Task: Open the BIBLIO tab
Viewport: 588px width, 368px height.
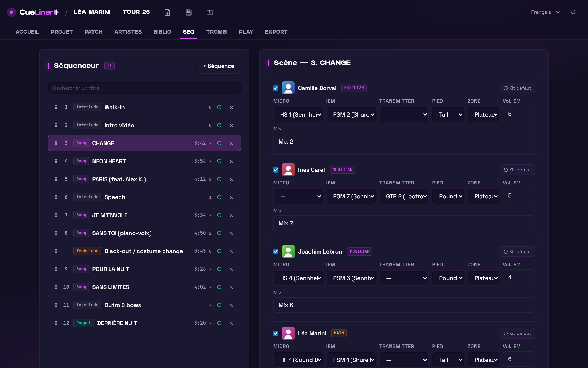Action: click(162, 32)
